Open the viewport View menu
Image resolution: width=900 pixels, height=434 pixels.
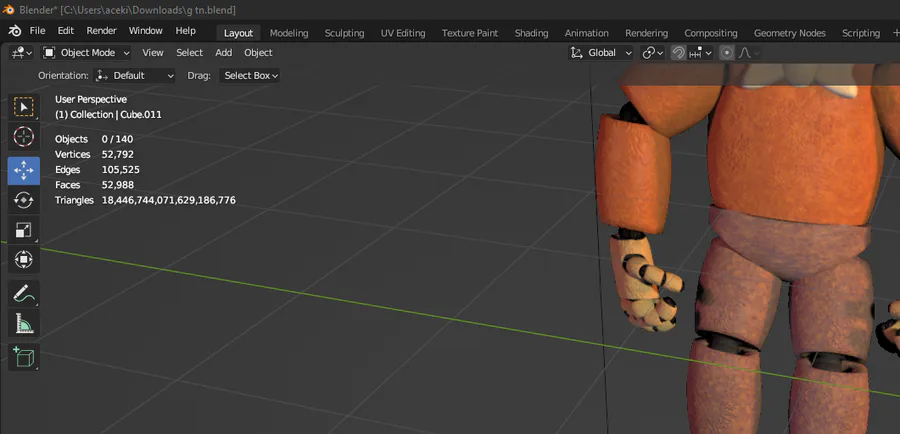tap(153, 53)
